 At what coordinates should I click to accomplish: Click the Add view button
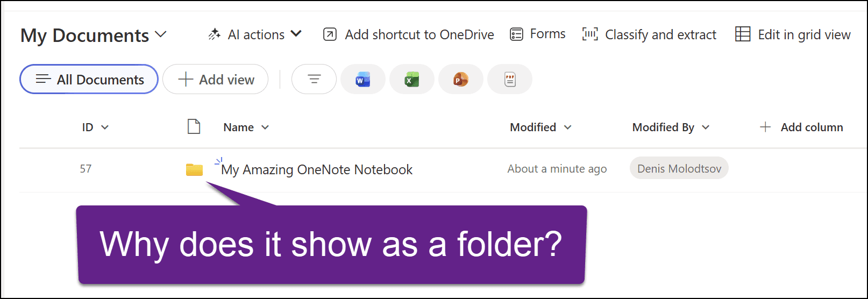[216, 79]
